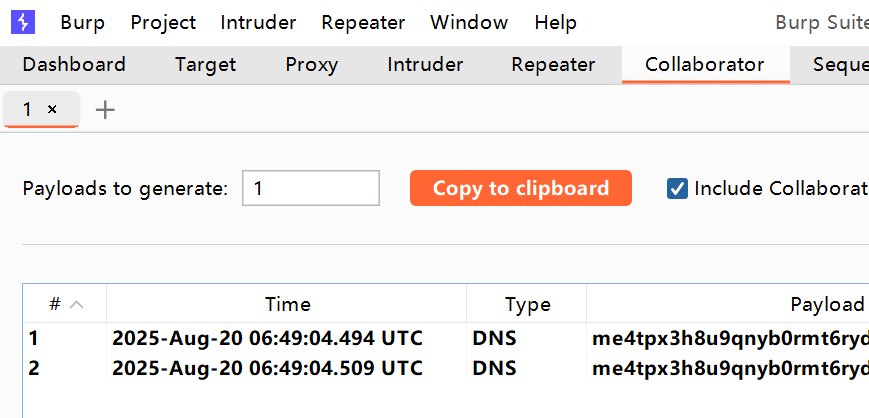Add a new Collaborator tab with plus icon
This screenshot has width=869, height=418.
coord(105,110)
